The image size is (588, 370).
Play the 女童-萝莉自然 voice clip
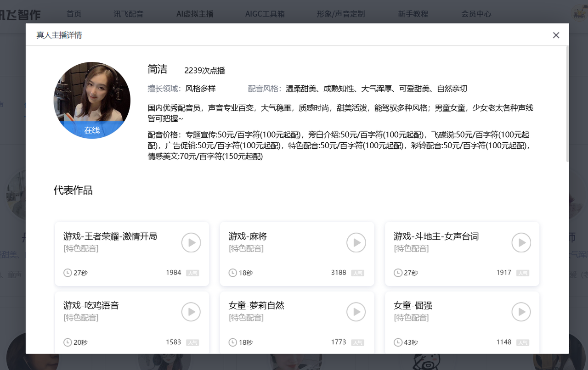(356, 312)
